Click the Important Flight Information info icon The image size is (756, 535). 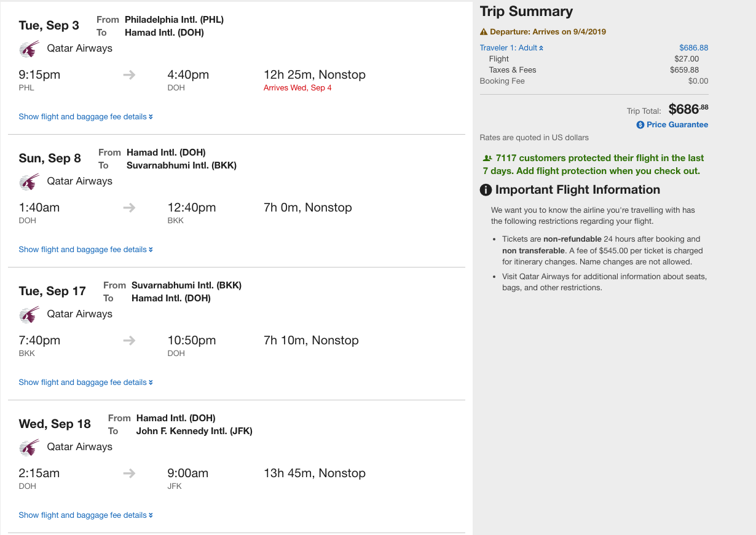486,190
